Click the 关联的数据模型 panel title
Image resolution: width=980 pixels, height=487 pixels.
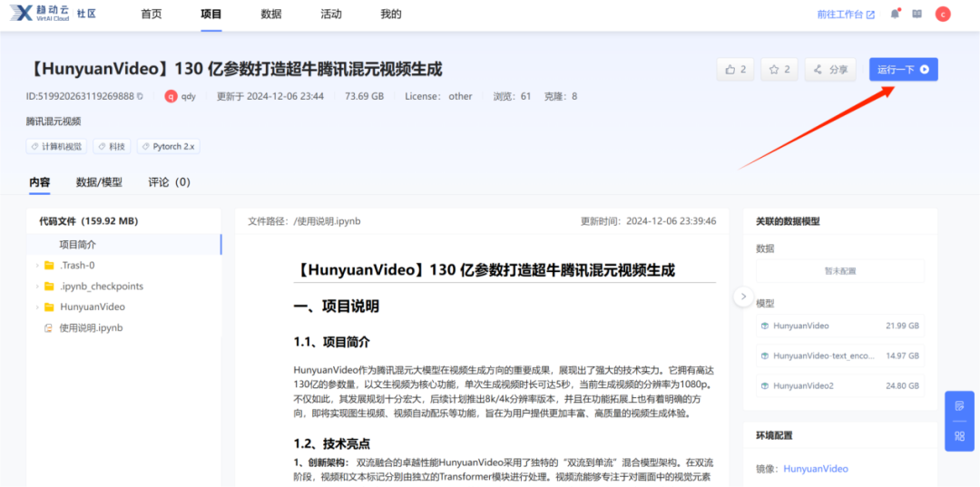tap(788, 221)
